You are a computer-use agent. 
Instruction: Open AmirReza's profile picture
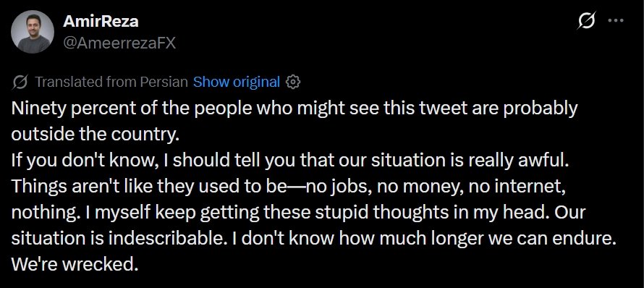tap(32, 32)
